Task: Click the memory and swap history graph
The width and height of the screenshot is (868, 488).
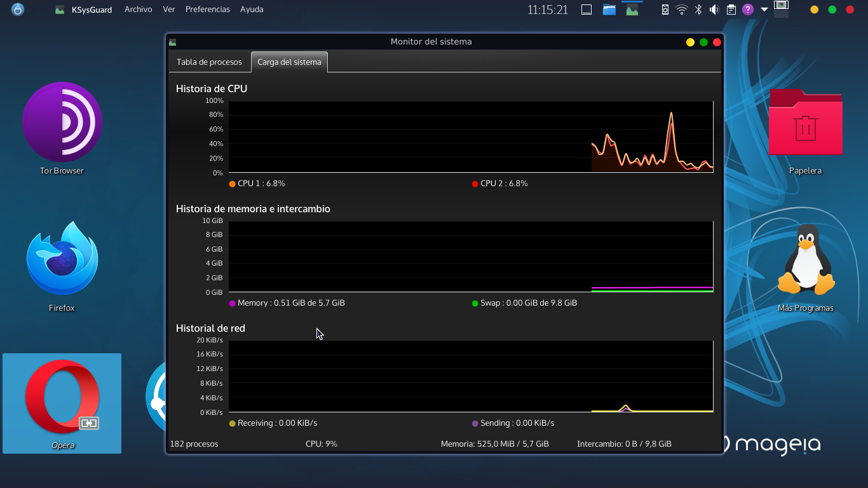Action: [x=471, y=257]
